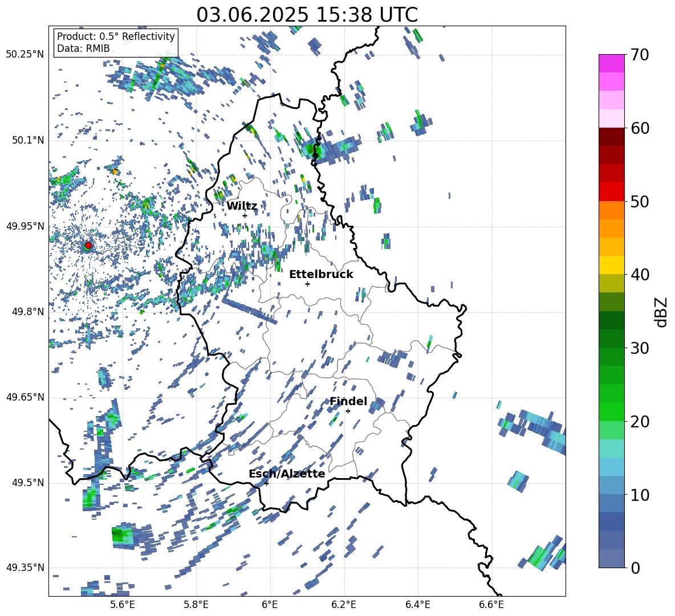Click the 49.65°N latitude label

(x=25, y=397)
